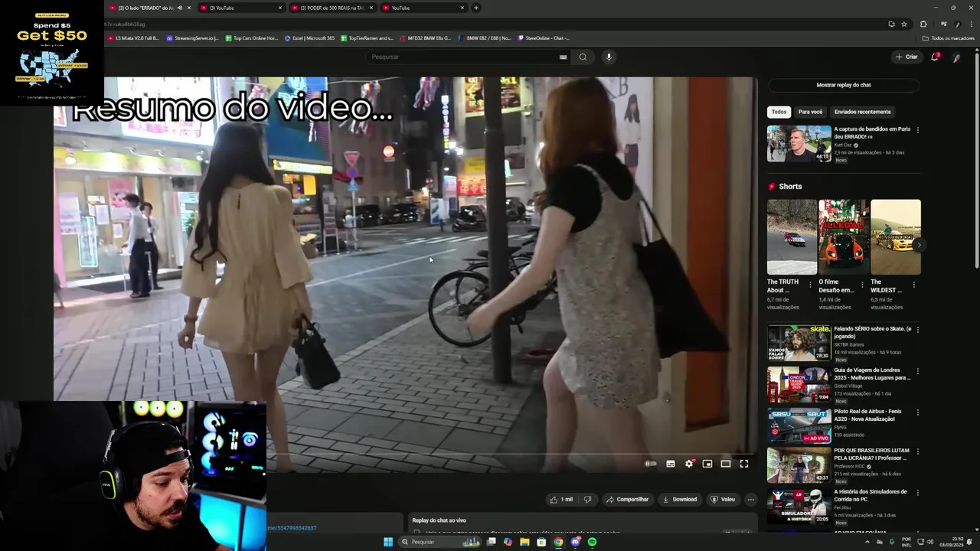Click Mostrar replay do chat button

843,85
